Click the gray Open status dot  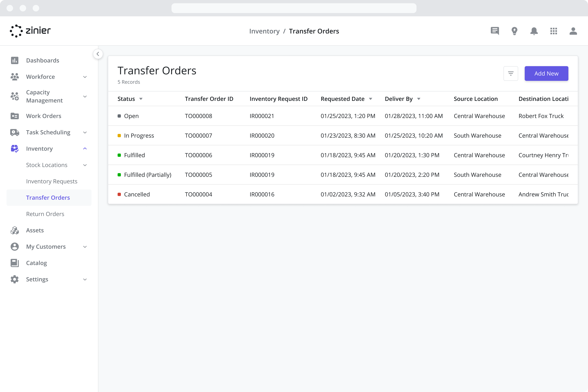[x=119, y=116]
